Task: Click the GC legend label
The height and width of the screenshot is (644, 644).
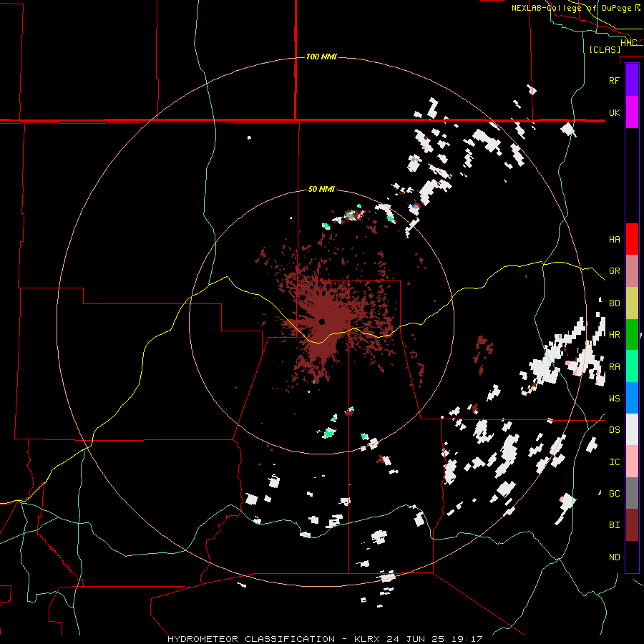Action: 615,494
